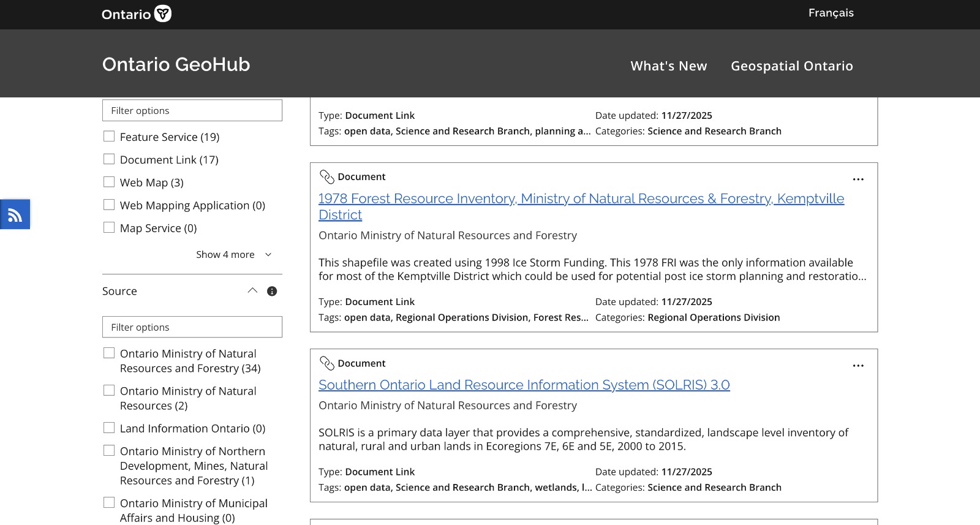Viewport: 980px width, 525px height.
Task: Open more options for 1978 Forest Resource Inventory
Action: (858, 179)
